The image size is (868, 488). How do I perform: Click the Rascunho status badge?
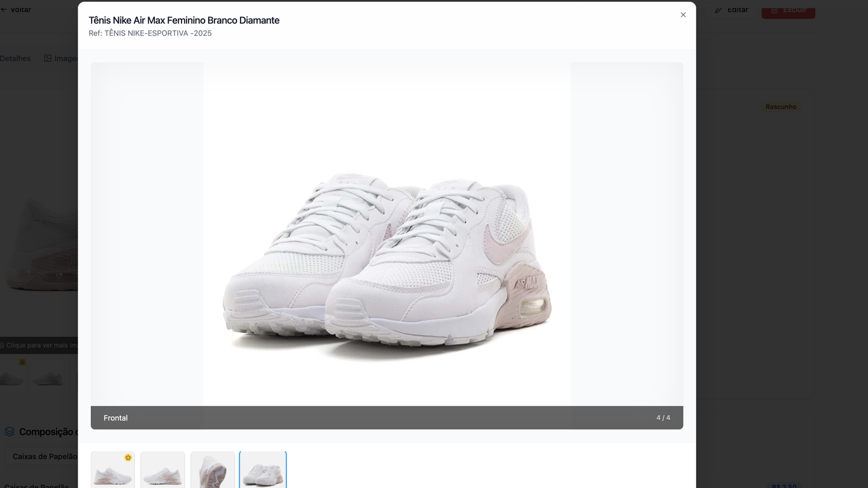(781, 107)
